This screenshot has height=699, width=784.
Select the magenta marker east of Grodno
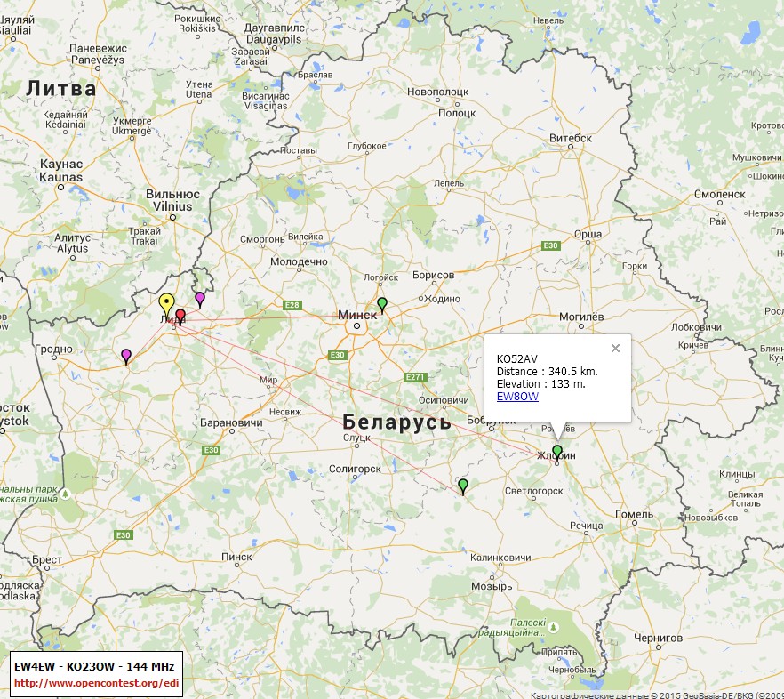click(126, 356)
